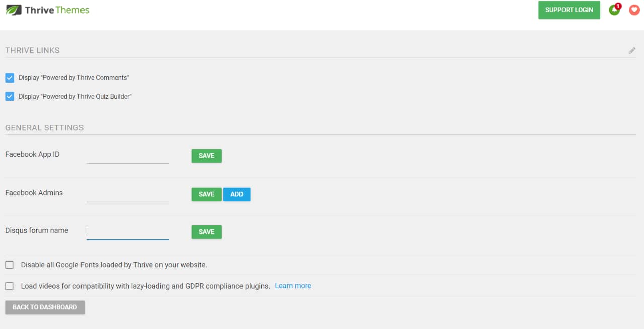Click the Support Login button
Viewport: 644px width, 329px height.
tap(569, 10)
